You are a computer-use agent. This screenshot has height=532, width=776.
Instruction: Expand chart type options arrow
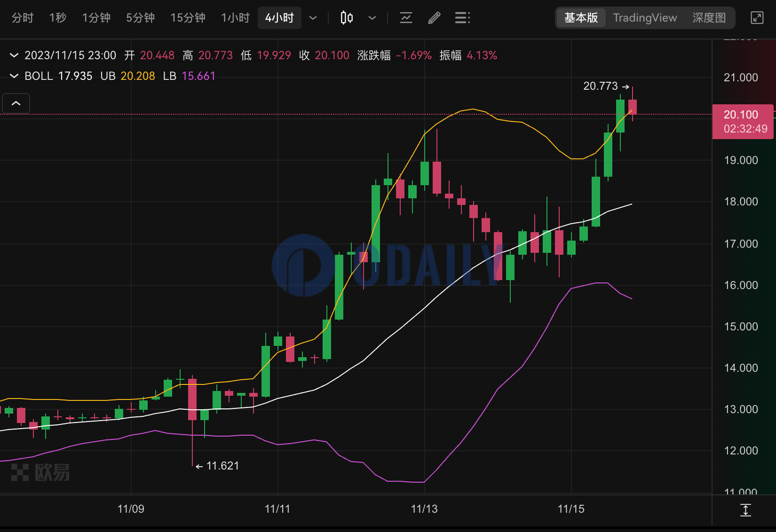(x=372, y=18)
